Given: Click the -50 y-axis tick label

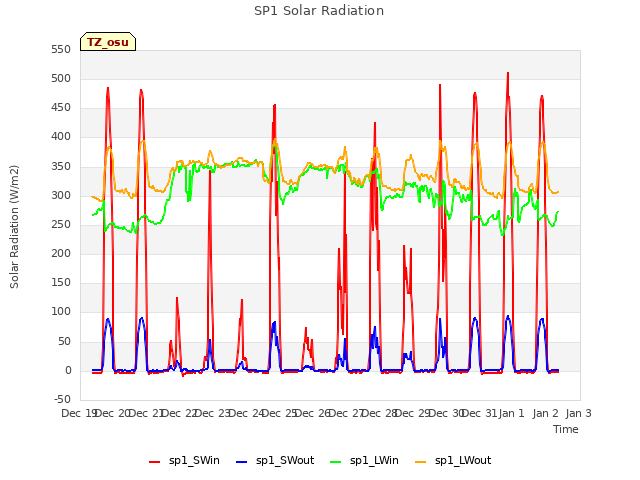Looking at the screenshot, I should click(x=62, y=400).
